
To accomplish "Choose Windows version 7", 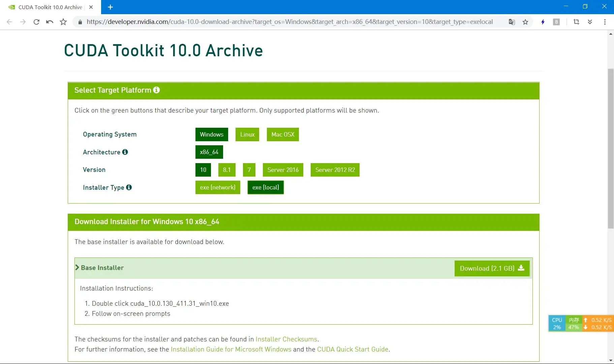I will point(249,170).
